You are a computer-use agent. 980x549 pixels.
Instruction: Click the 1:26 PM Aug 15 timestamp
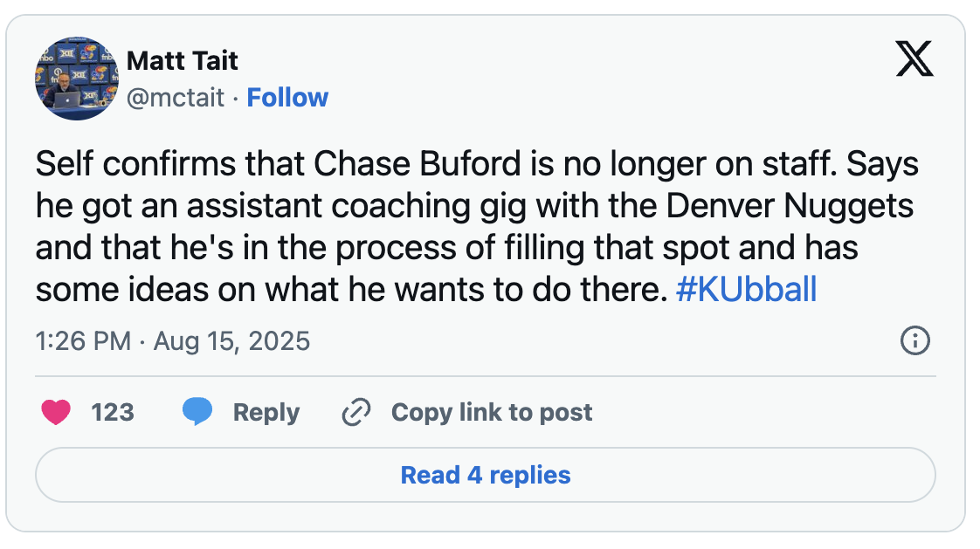(x=172, y=340)
